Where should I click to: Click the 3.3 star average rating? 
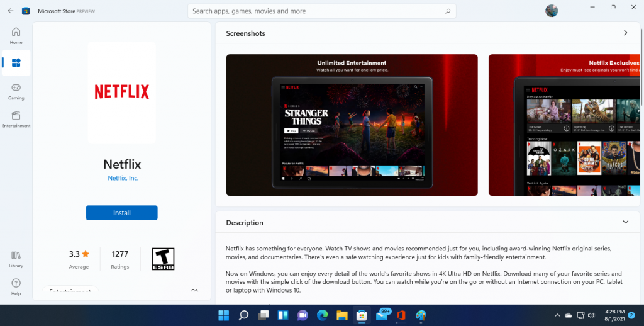click(79, 259)
